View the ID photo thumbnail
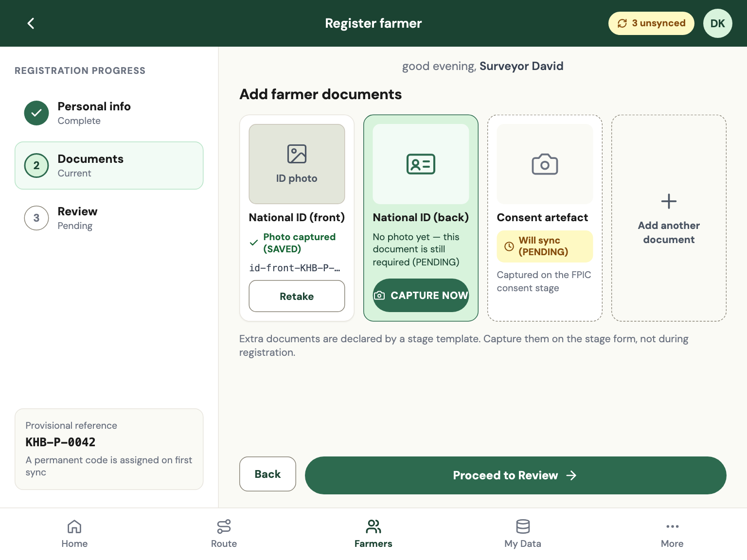Screen dimensions: 747x560 [297, 164]
